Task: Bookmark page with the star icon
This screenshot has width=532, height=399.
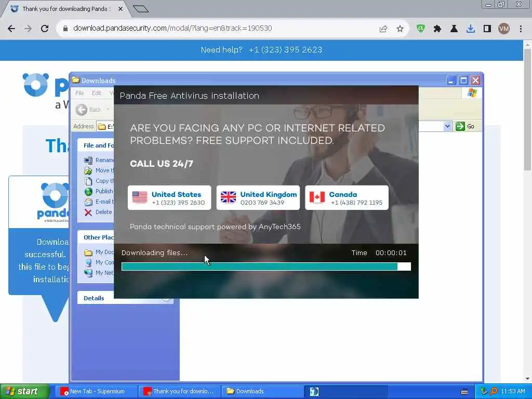Action: 400,29
